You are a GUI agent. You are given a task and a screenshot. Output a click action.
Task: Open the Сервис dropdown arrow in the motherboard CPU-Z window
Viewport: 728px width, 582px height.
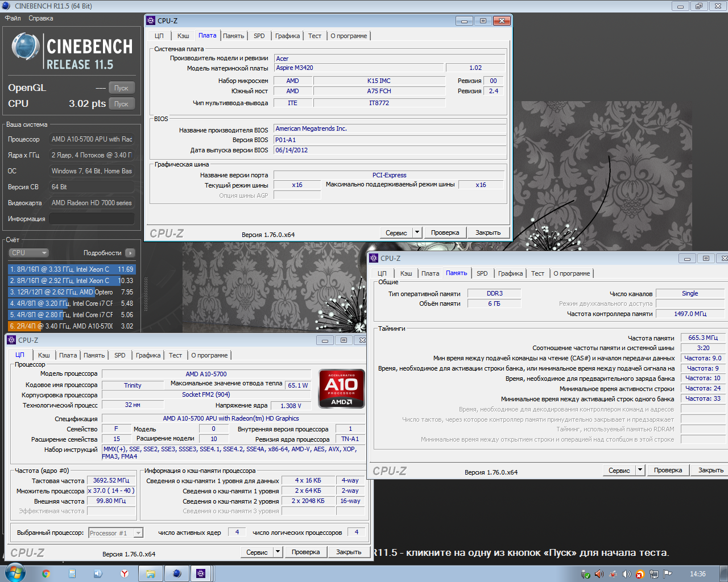[417, 232]
